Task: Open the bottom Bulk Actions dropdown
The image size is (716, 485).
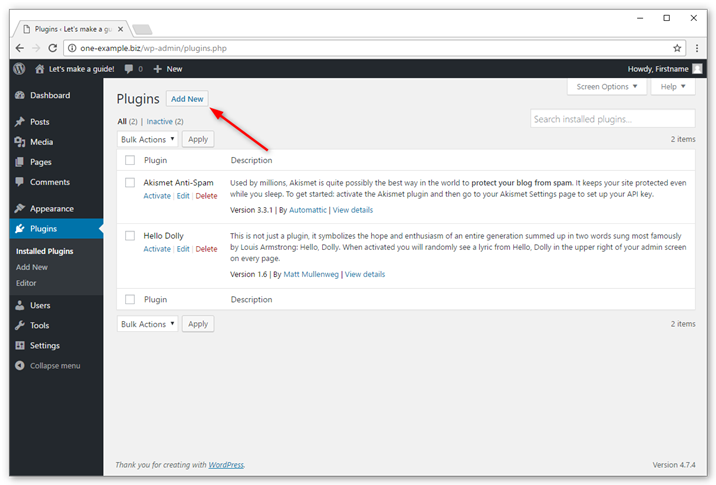Action: tap(147, 324)
